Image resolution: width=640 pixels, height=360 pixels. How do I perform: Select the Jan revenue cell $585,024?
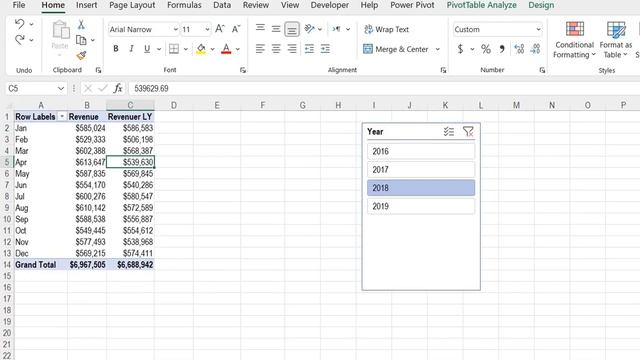click(87, 128)
